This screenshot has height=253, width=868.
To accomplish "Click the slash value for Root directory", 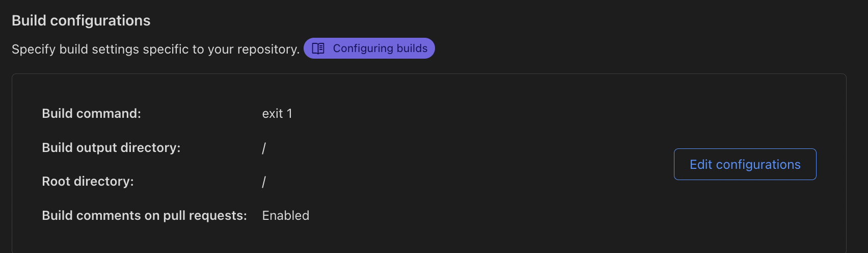I will coord(264,182).
